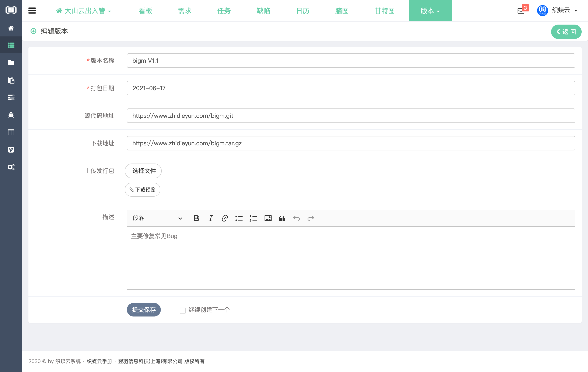Toggle italic text in editor
This screenshot has height=372, width=588.
click(210, 218)
